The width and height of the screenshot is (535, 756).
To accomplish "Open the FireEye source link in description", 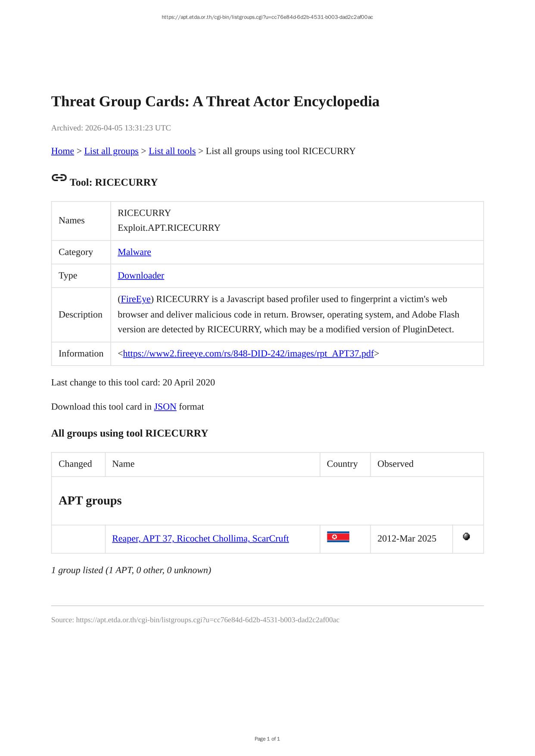I will pos(136,299).
